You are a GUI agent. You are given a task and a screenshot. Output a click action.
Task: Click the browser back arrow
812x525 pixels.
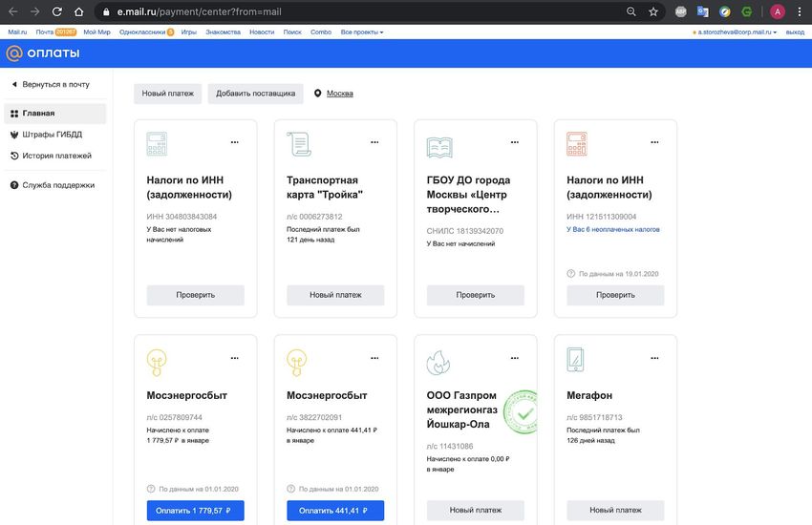point(13,11)
